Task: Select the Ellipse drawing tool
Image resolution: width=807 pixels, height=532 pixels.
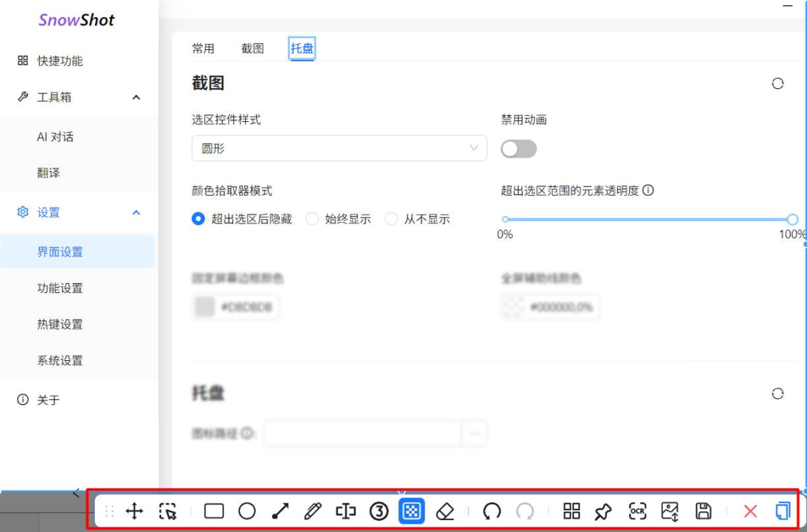Action: click(x=247, y=511)
